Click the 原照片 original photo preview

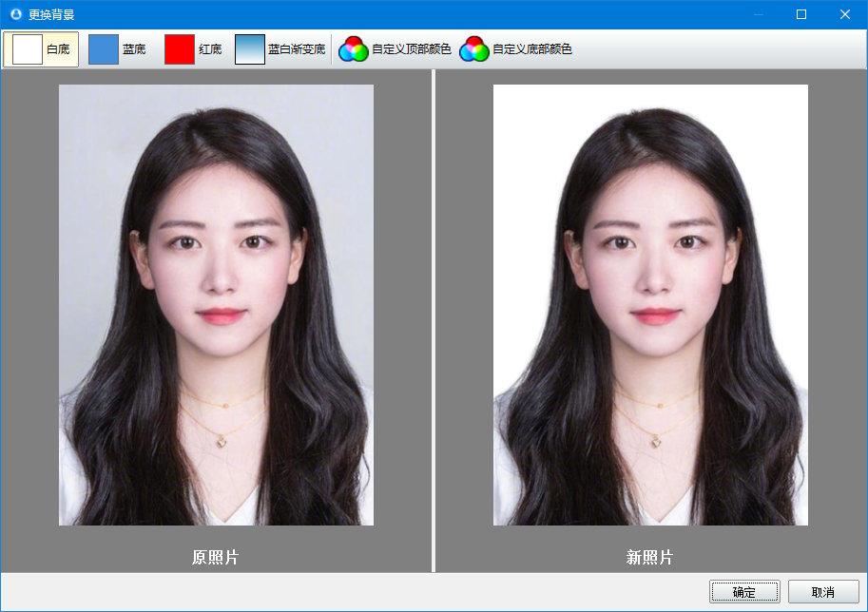tap(217, 305)
